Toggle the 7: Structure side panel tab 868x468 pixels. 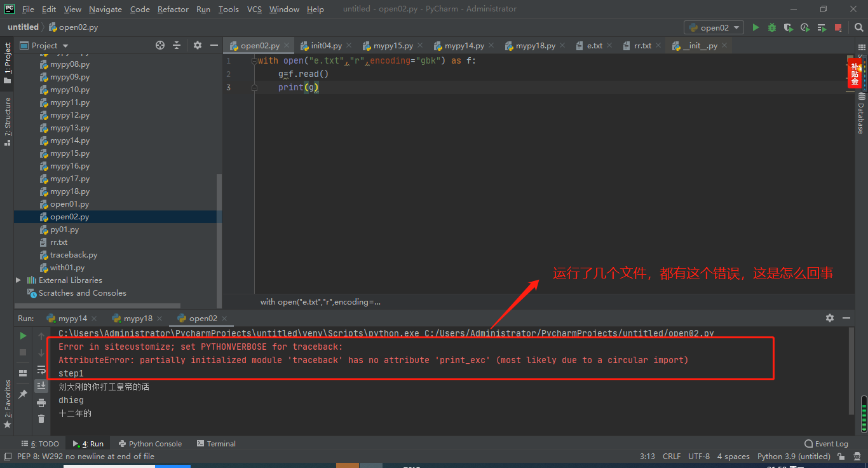pos(8,121)
